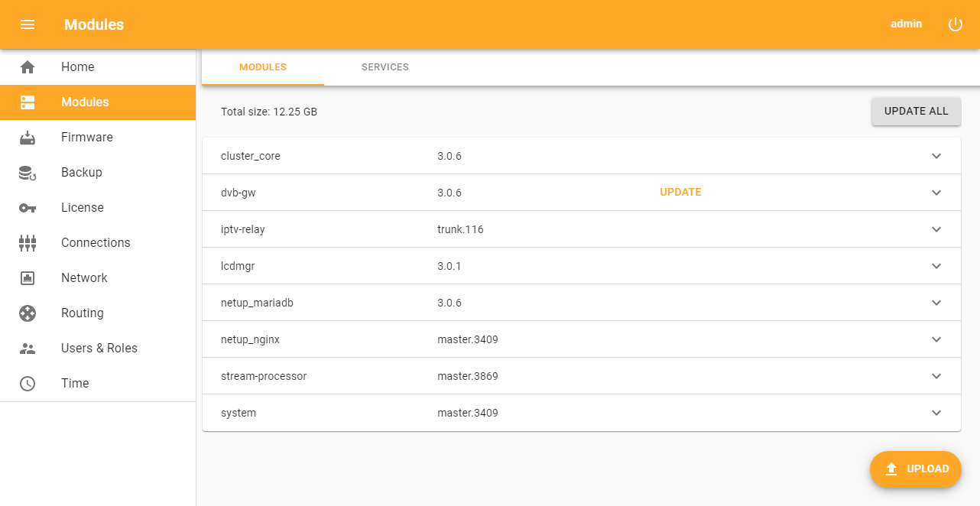
Task: Expand the netup_mariadb module chevron
Action: [x=936, y=303]
